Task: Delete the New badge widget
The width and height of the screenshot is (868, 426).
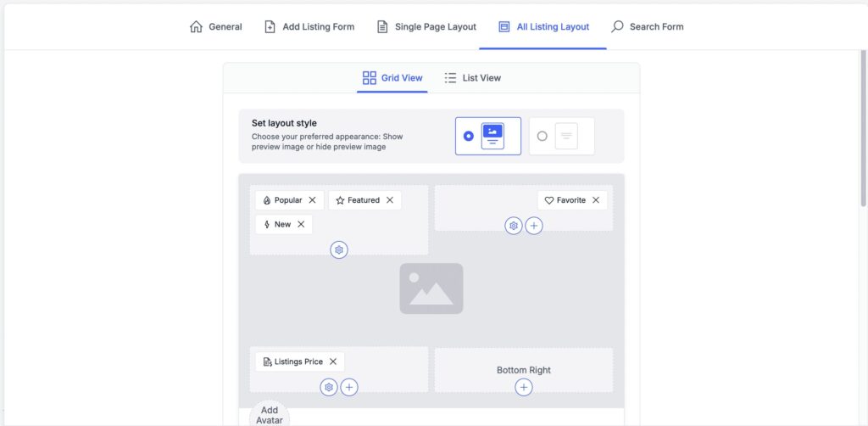Action: click(x=301, y=224)
